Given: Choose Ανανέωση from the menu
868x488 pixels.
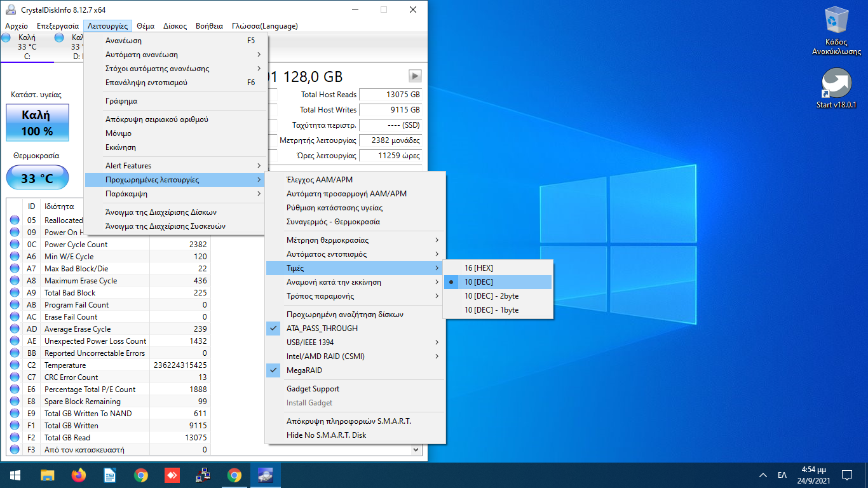Looking at the screenshot, I should click(x=175, y=41).
